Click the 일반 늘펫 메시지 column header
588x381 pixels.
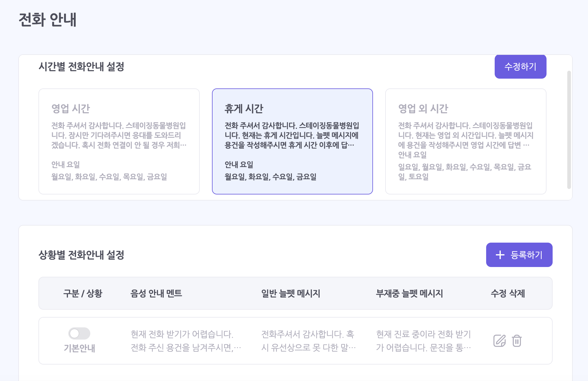291,294
